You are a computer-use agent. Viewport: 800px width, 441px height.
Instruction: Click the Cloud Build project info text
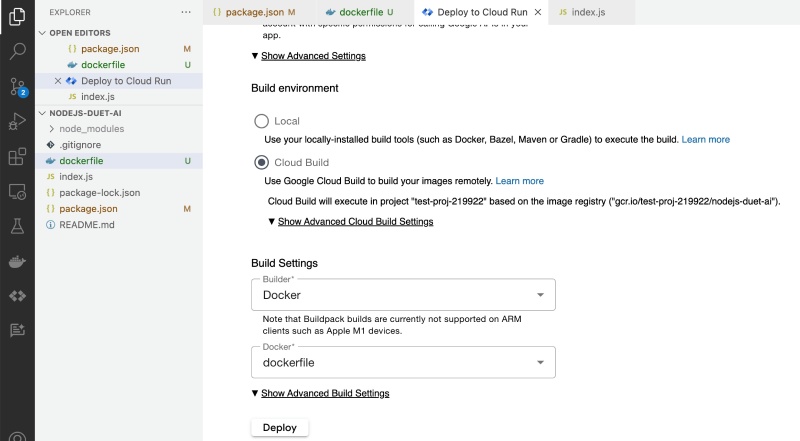point(524,201)
